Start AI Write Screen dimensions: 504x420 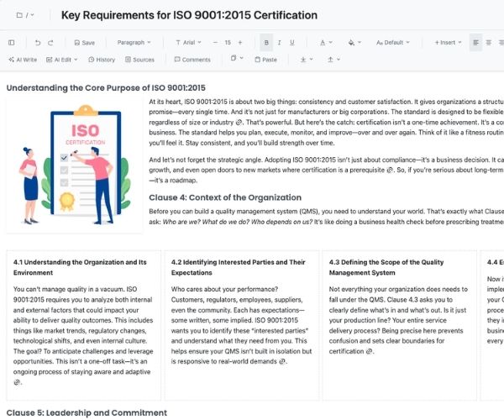point(23,60)
